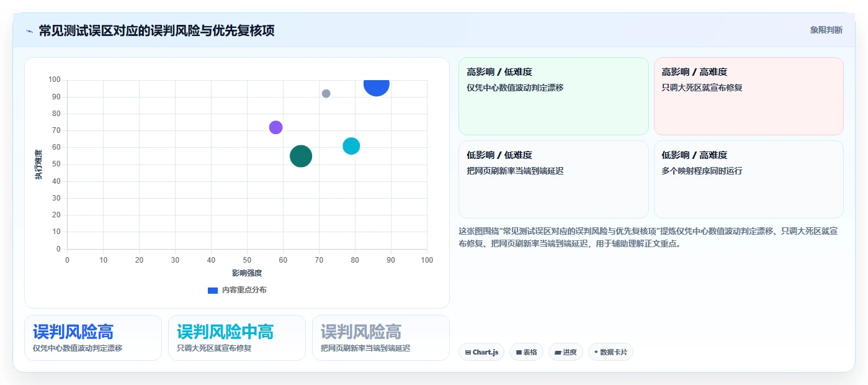Click the blue 误判风险高 data card
868x385 pixels.
click(93, 338)
